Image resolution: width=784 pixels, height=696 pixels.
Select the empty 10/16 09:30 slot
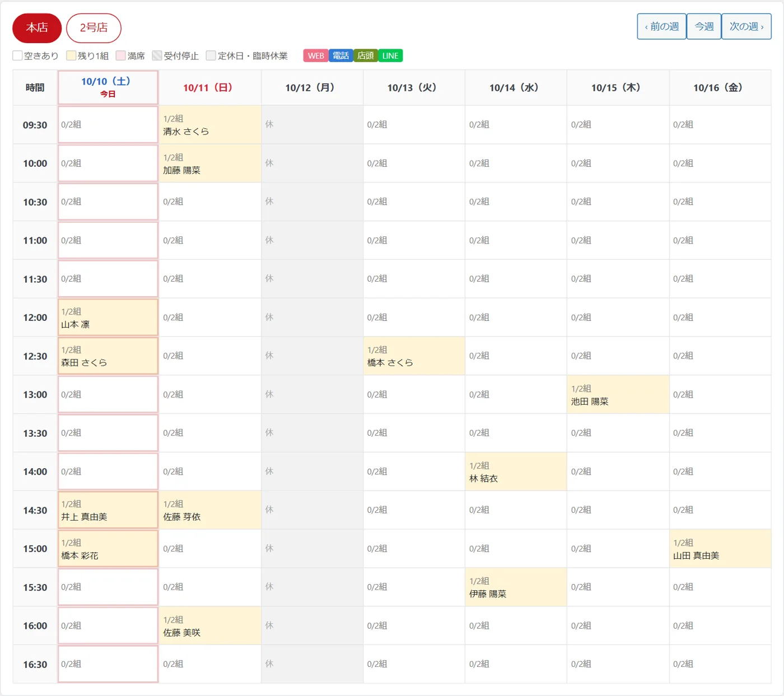(720, 125)
